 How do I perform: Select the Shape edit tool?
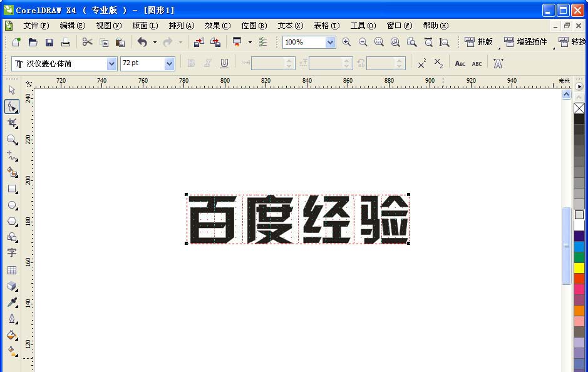click(12, 107)
